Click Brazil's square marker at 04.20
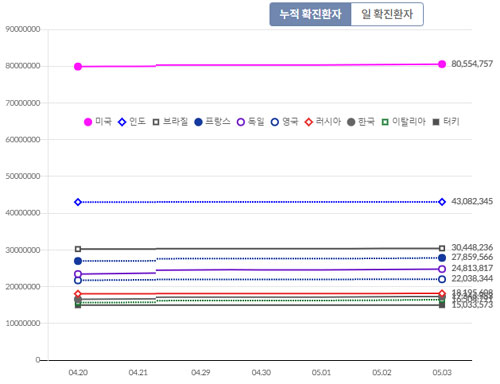The height and width of the screenshot is (384, 500). [78, 249]
